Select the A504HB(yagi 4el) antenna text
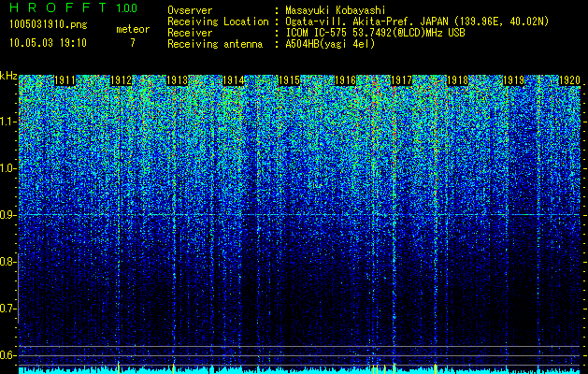Screen dimensions: 588x374 pos(330,44)
